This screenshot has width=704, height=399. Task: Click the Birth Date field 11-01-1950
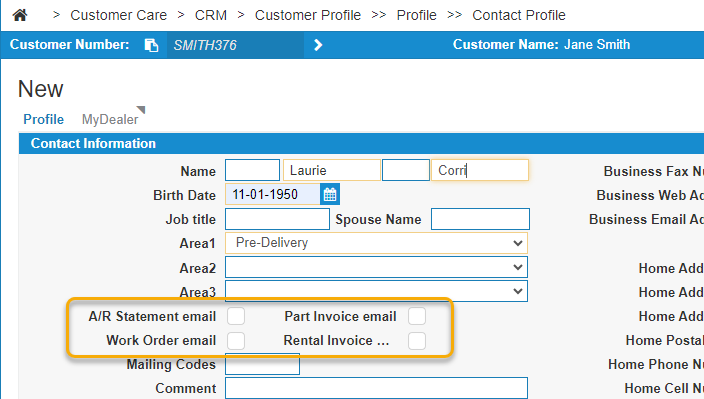273,194
